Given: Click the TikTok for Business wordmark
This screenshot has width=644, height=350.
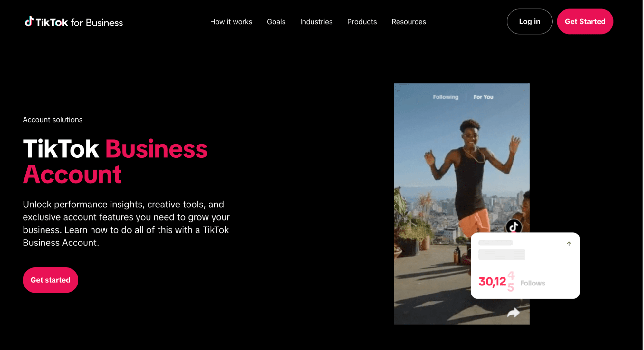Looking at the screenshot, I should tap(74, 22).
